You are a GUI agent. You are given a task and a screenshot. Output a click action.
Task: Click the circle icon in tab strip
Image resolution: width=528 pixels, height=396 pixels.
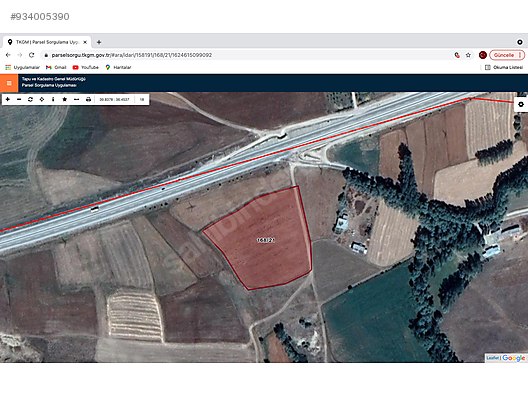coord(520,42)
